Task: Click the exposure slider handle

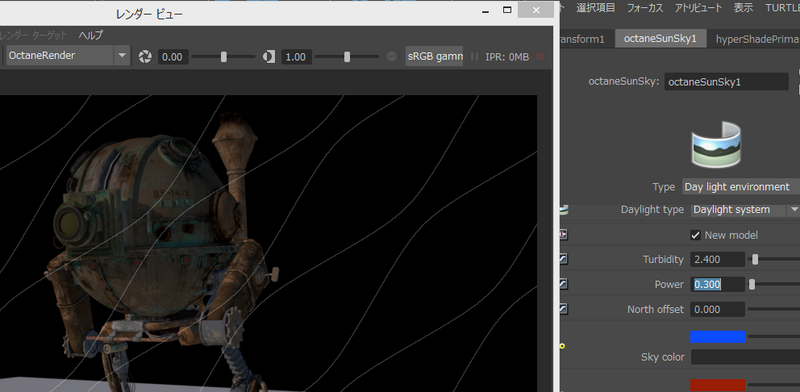Action: (x=223, y=57)
